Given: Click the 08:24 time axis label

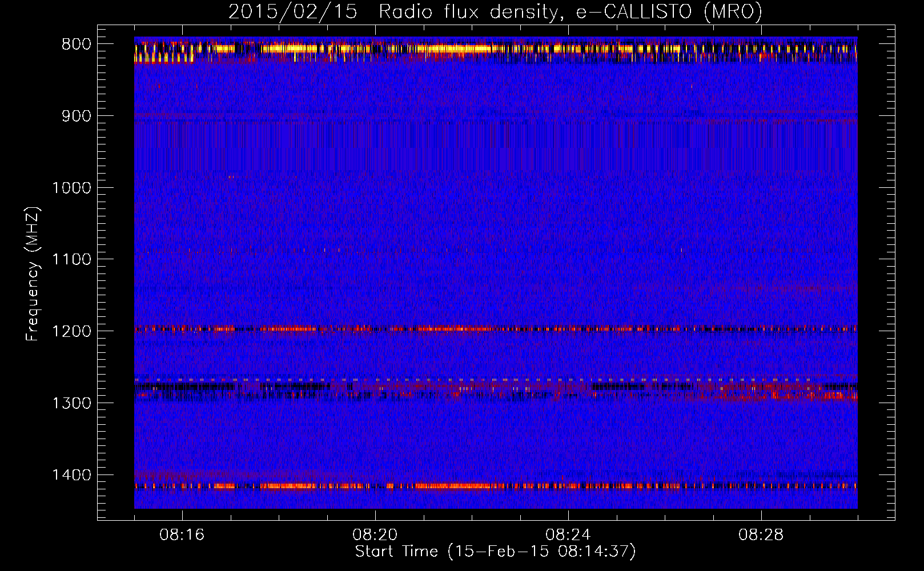Looking at the screenshot, I should [568, 535].
